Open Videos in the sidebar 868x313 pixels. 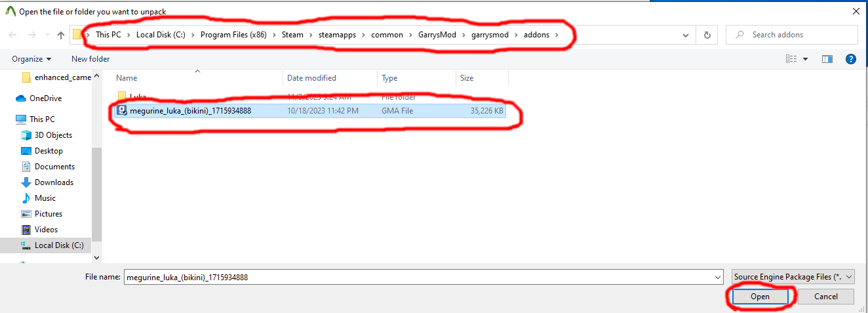(x=40, y=230)
